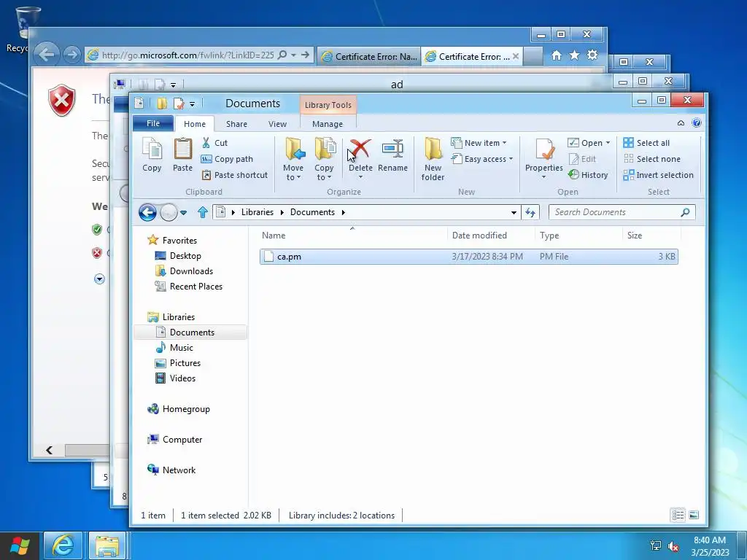Click Libraries in the address path

pos(258,212)
